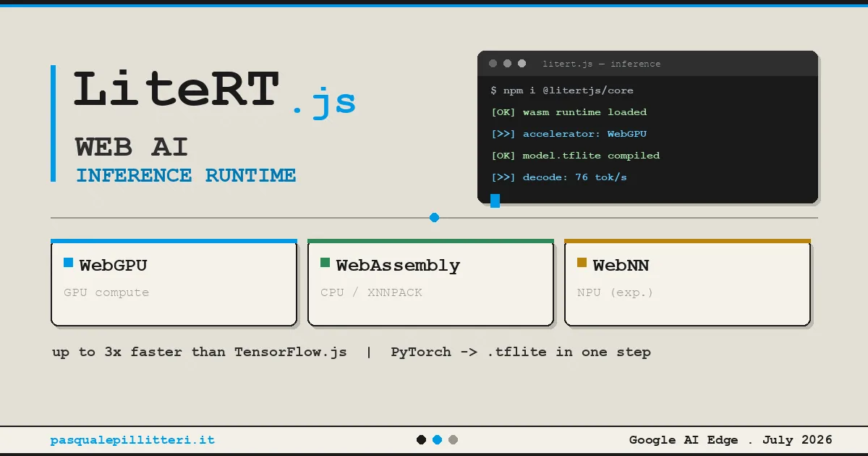Click the NPU (exp.) caption
This screenshot has height=456, width=868.
point(615,292)
